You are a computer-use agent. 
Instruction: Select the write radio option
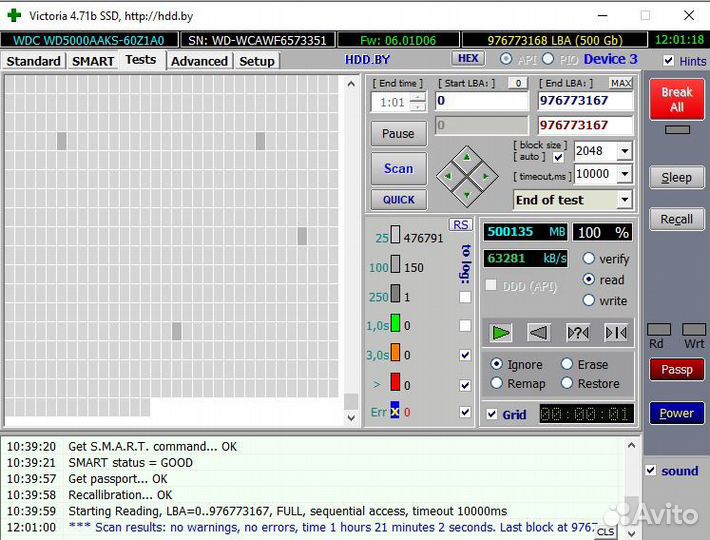(588, 300)
